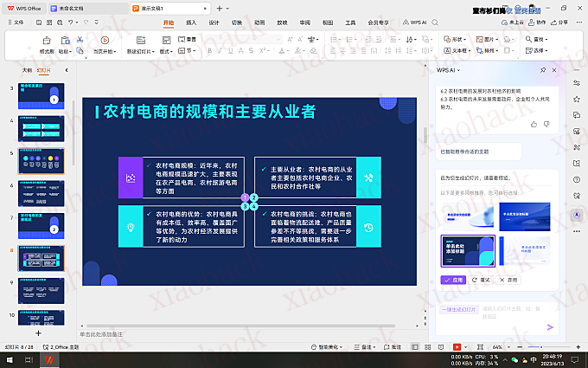Viewport: 588px width, 368px height.
Task: Toggle the notes (备注) pane in status bar
Action: pos(365,347)
